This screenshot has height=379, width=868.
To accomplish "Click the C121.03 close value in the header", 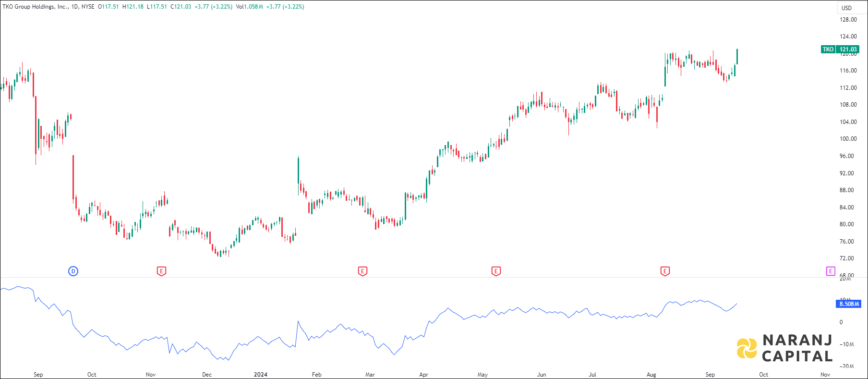I will coord(181,7).
